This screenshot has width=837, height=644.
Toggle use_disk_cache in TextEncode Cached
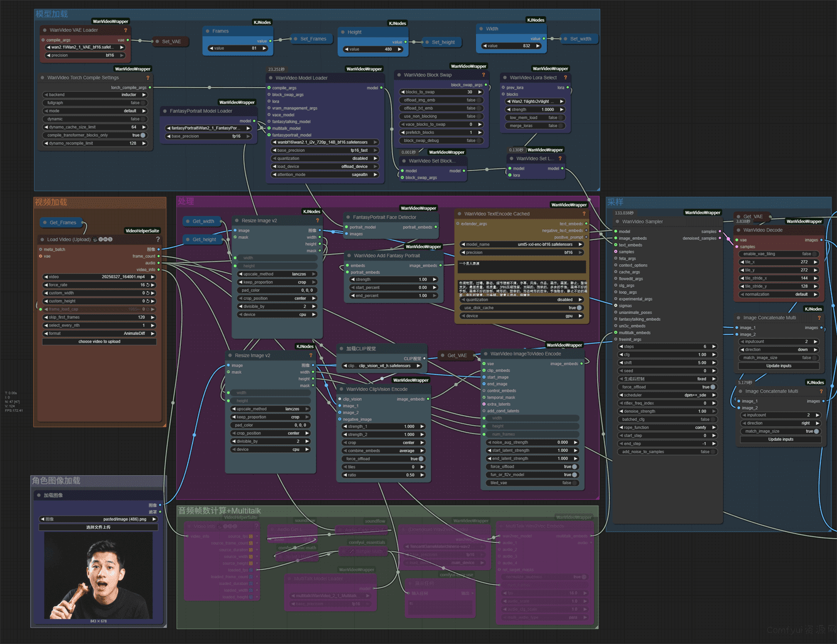[522, 307]
